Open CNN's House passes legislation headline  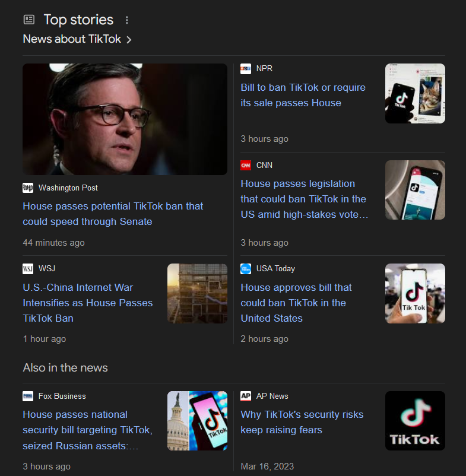click(x=304, y=199)
